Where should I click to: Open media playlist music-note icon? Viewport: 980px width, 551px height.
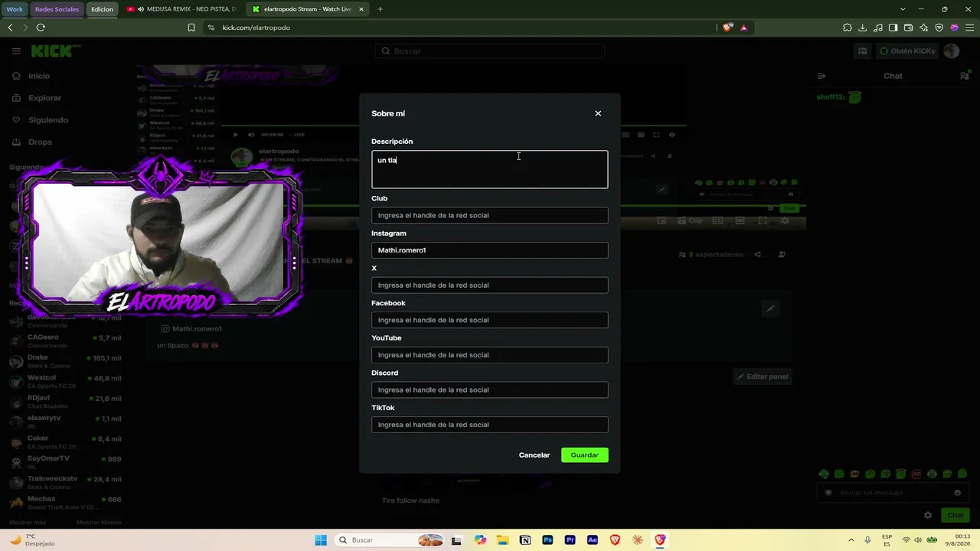pyautogui.click(x=877, y=28)
